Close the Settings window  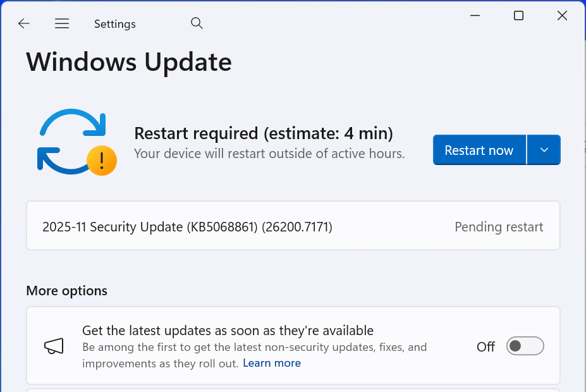coord(562,16)
